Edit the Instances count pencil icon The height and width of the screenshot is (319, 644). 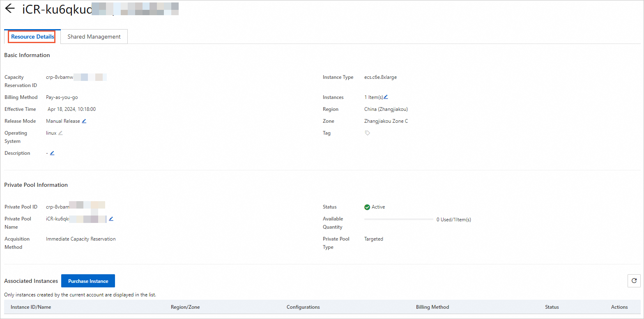pos(386,97)
